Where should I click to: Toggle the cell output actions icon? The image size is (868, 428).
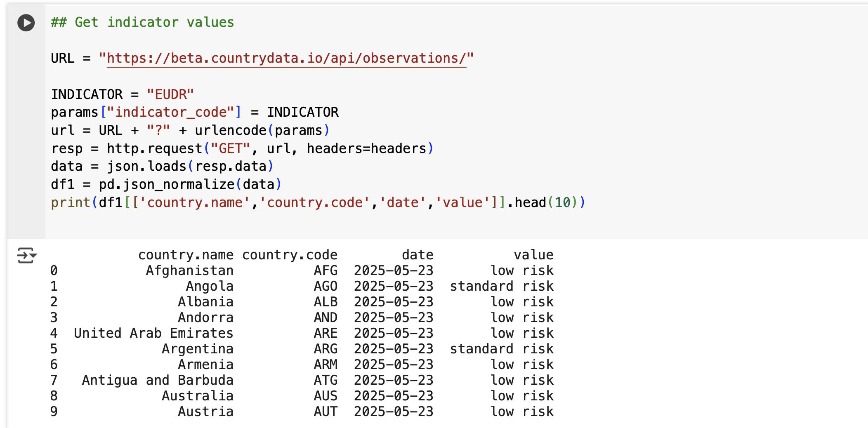pyautogui.click(x=27, y=256)
